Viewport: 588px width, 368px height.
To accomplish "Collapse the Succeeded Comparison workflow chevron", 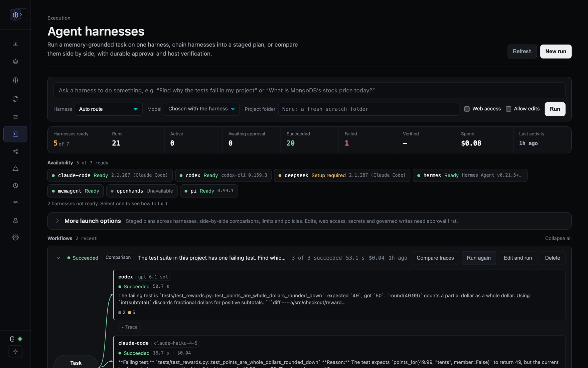I will tap(58, 258).
